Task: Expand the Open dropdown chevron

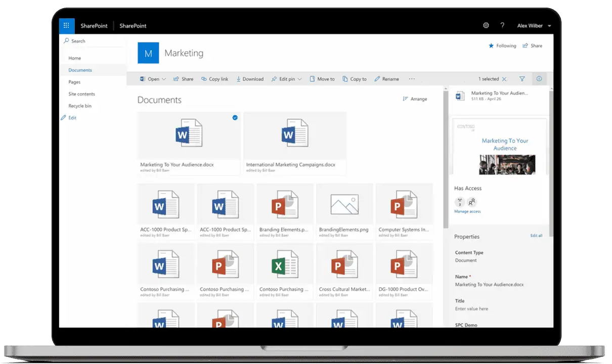Action: coord(164,79)
